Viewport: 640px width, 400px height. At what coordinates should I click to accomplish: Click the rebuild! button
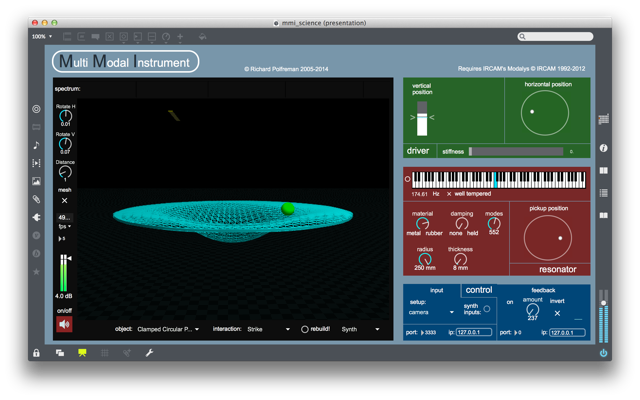coord(316,329)
